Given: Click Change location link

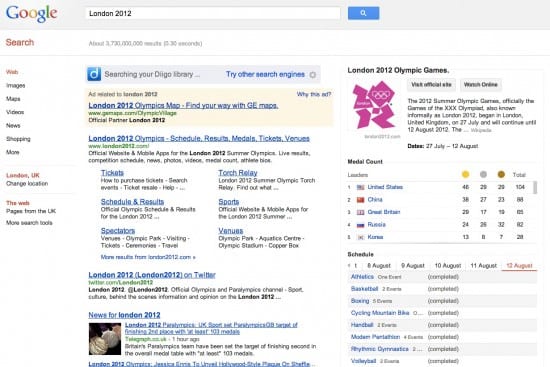Looking at the screenshot, I should [x=27, y=184].
